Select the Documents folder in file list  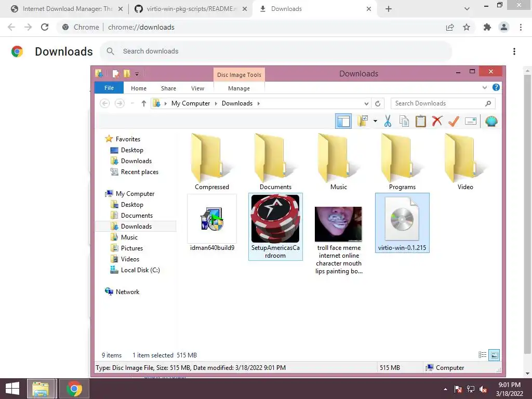(275, 162)
